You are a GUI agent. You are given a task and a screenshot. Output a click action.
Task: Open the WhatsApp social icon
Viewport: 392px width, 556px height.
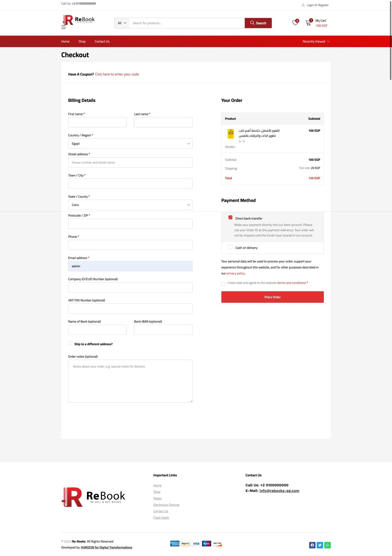click(x=327, y=545)
